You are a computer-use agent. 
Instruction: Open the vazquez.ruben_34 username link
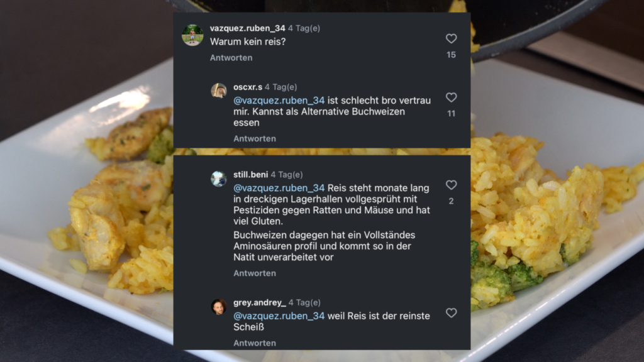(x=247, y=28)
